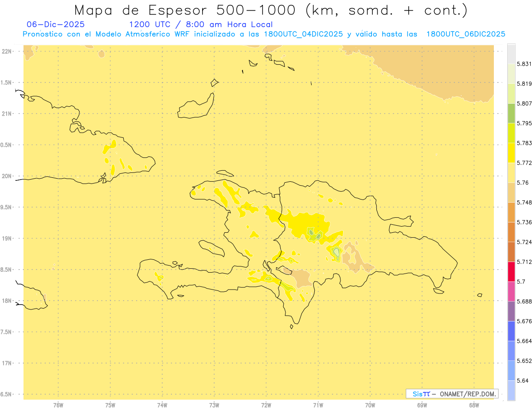This screenshot has height=411, width=532.
Task: Click the gray swatch above 5.831
Action: click(511, 54)
